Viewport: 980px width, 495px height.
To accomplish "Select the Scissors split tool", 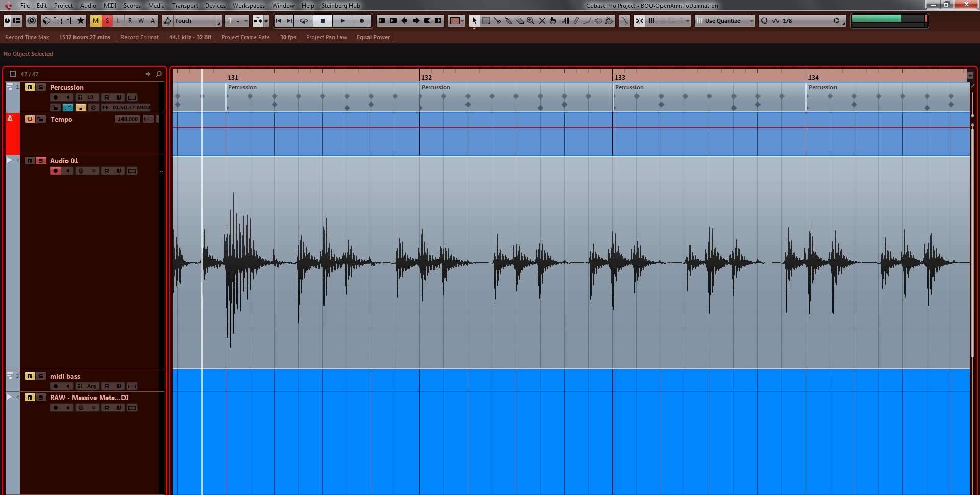I will [497, 21].
